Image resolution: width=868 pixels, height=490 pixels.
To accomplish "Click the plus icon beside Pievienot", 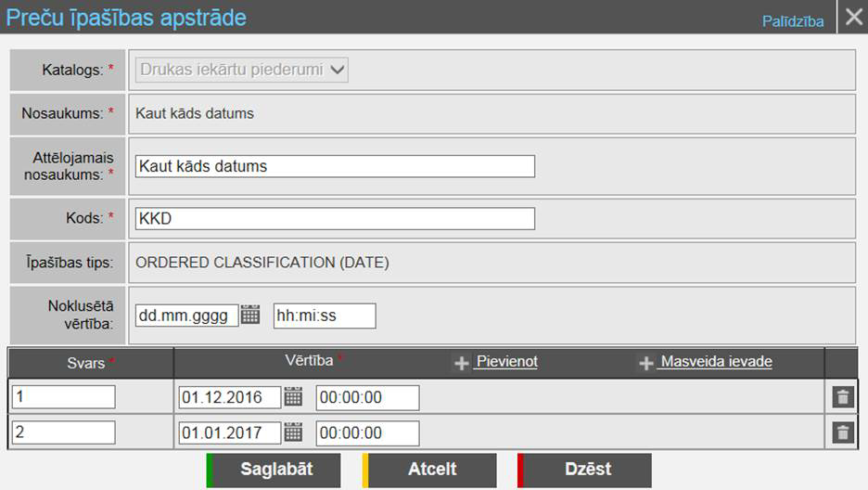I will [x=461, y=363].
